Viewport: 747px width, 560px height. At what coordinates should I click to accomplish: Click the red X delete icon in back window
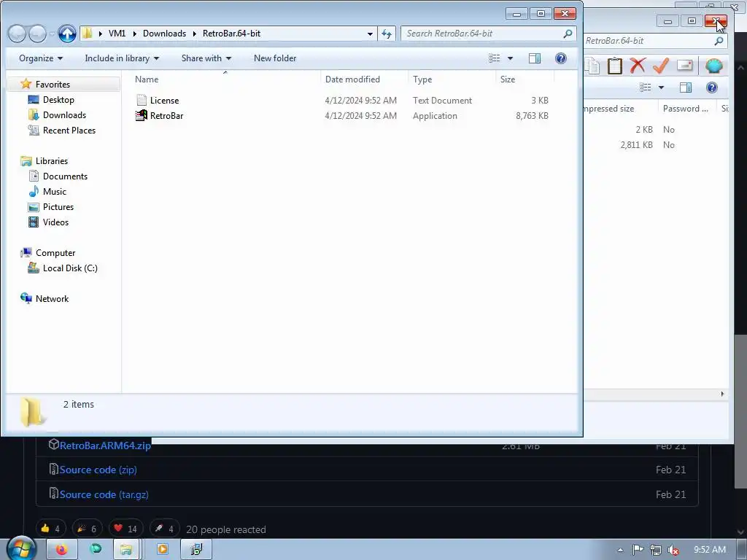coord(638,66)
